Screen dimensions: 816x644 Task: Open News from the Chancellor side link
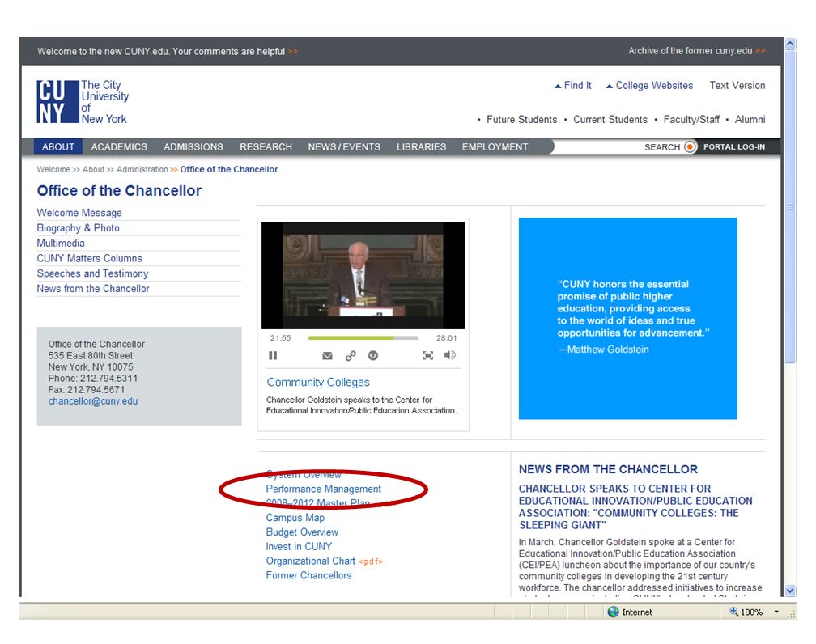[x=92, y=288]
